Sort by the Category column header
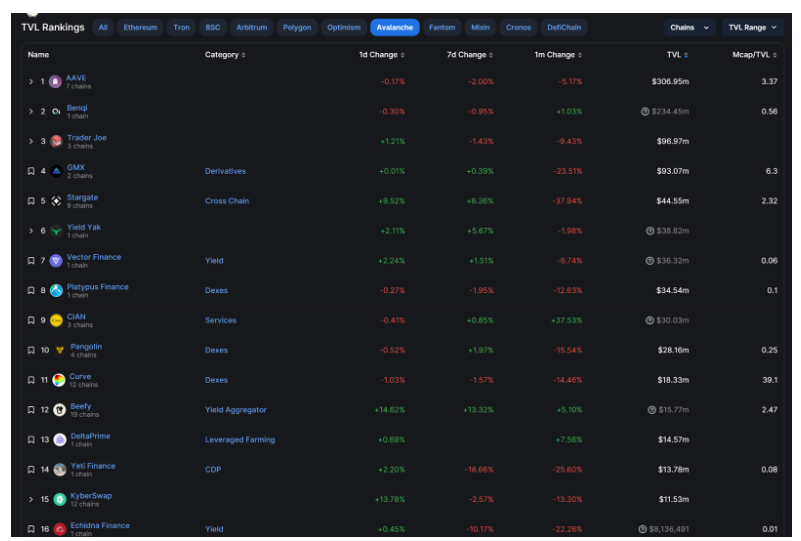This screenshot has width=801, height=541. [x=225, y=55]
